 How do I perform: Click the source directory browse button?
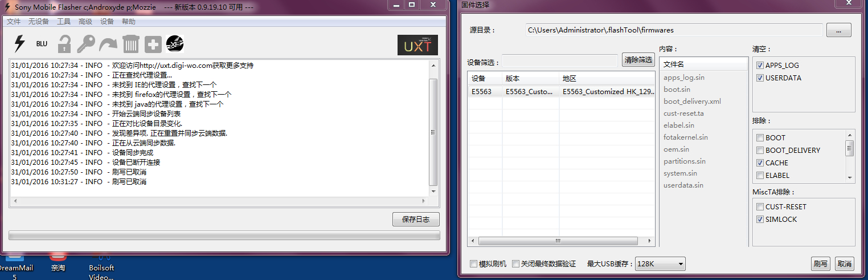pos(838,30)
